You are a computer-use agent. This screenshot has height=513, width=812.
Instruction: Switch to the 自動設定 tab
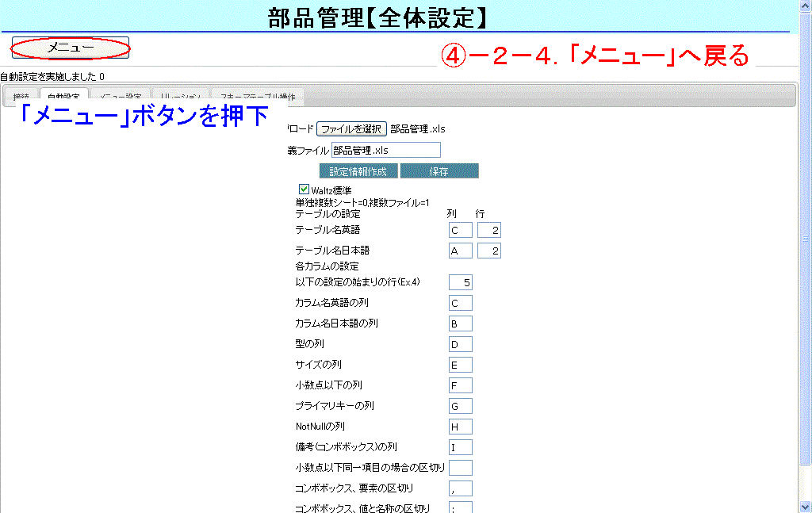[x=63, y=98]
